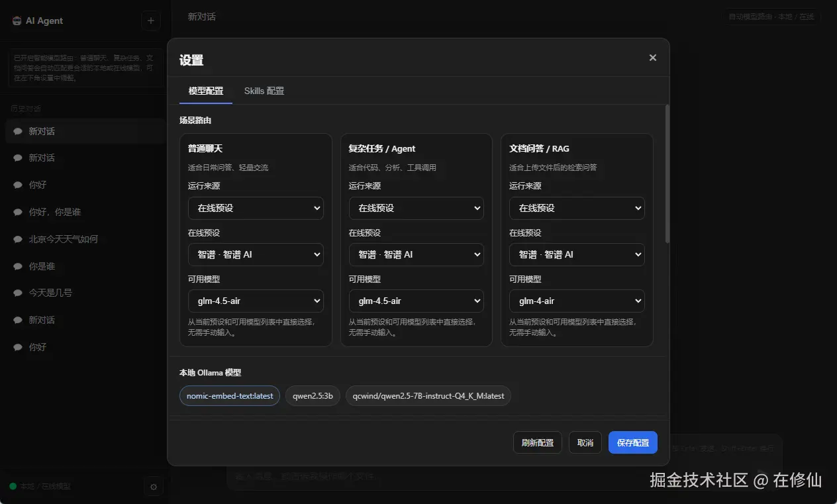Open the highlighted 新对话 conversation in sidebar
This screenshot has width=837, height=504.
pyautogui.click(x=85, y=131)
